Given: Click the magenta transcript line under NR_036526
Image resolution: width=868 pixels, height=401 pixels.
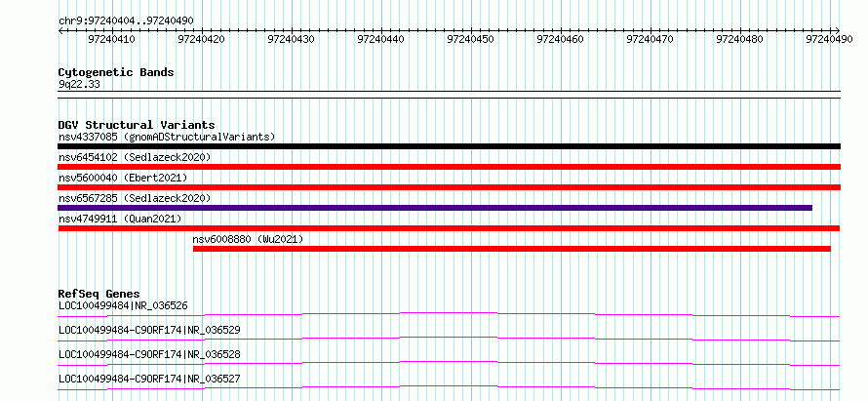Looking at the screenshot, I should coord(449,314).
